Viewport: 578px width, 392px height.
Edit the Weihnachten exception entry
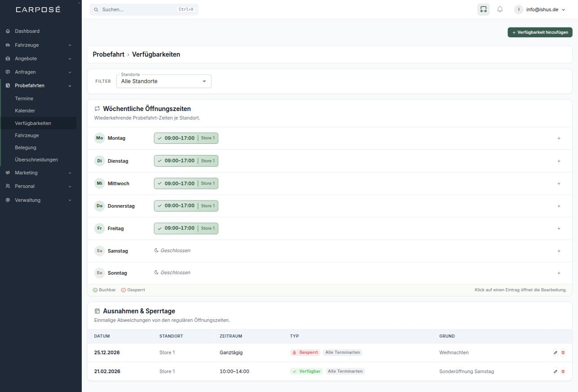556,353
